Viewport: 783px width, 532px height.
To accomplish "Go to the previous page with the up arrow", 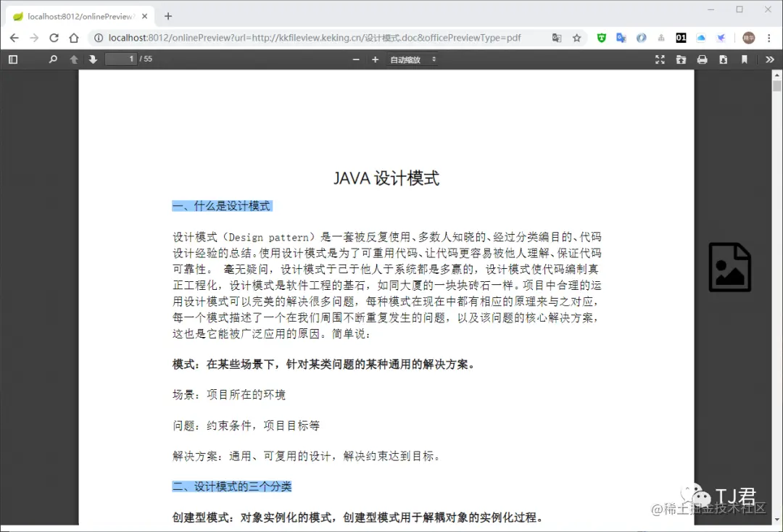I will pyautogui.click(x=74, y=59).
